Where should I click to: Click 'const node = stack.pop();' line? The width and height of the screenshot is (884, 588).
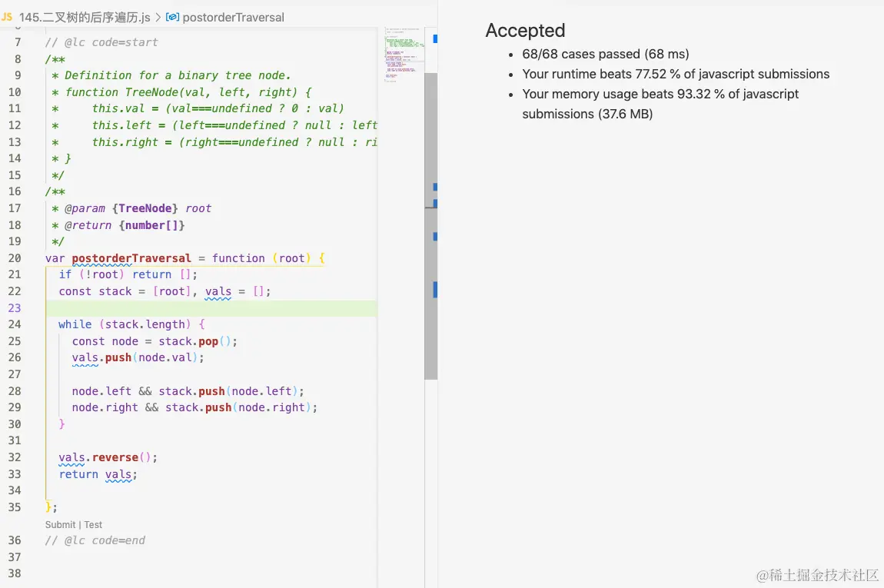[155, 341]
